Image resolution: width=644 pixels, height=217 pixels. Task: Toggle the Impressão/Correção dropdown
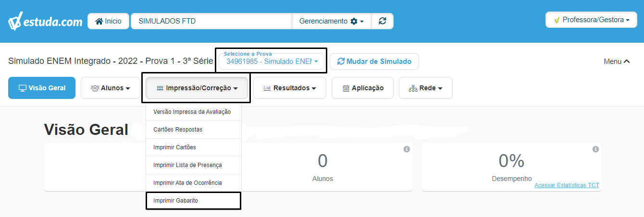197,88
